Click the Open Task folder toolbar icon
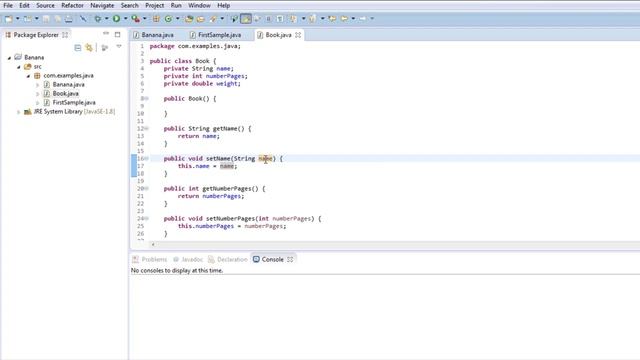 coord(200,19)
